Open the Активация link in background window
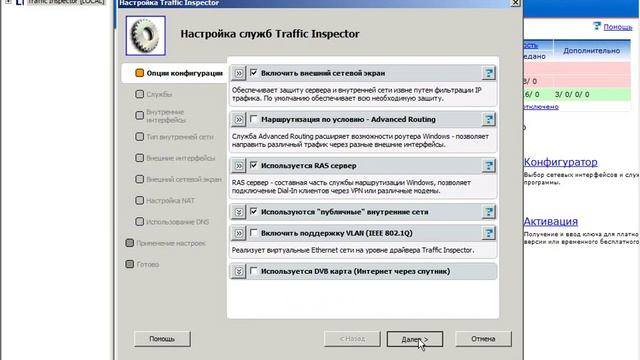The width and height of the screenshot is (640, 360). (551, 221)
